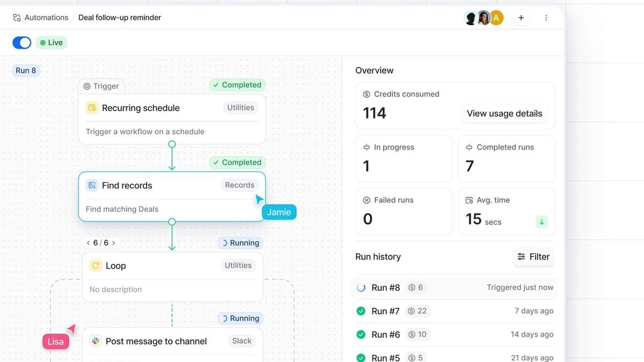Click the spinner icon on Run #8
644x362 pixels.
click(361, 287)
